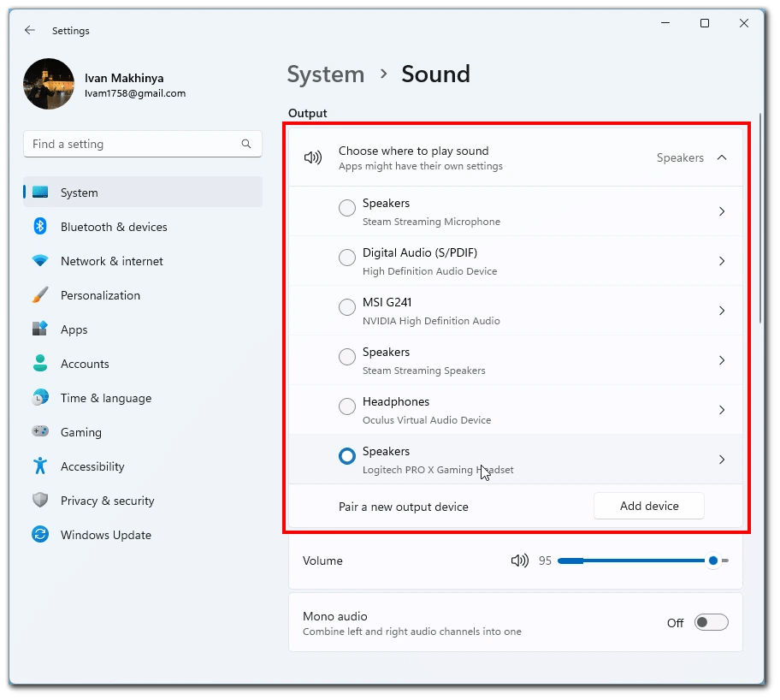Enable Mono audio
This screenshot has height=700, width=780.
pos(711,622)
